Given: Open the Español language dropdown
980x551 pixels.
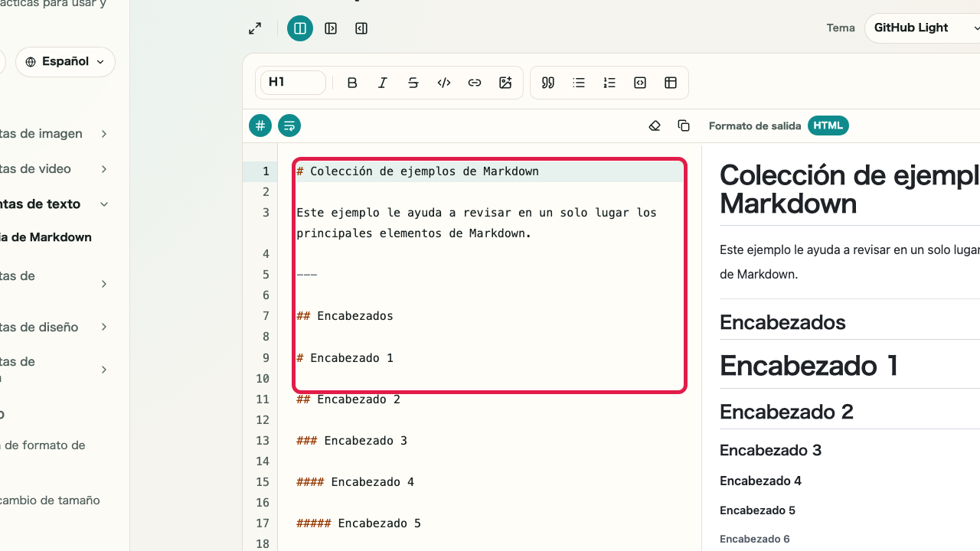Looking at the screenshot, I should click(x=65, y=62).
